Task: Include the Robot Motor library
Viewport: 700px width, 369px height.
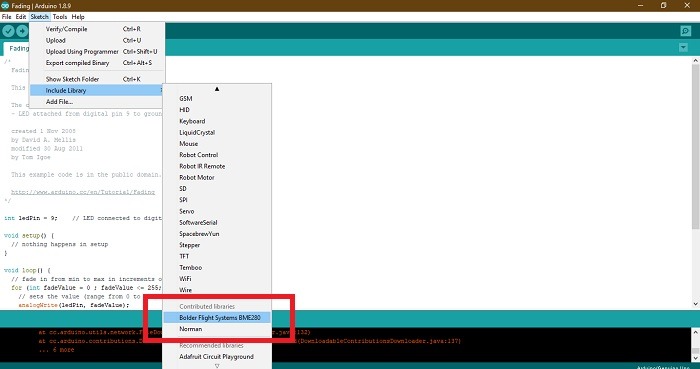Action: [217, 177]
